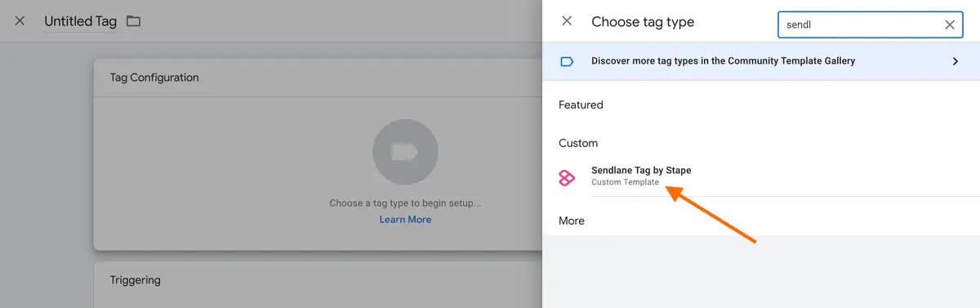
Task: Click the Featured section heading
Action: (581, 105)
